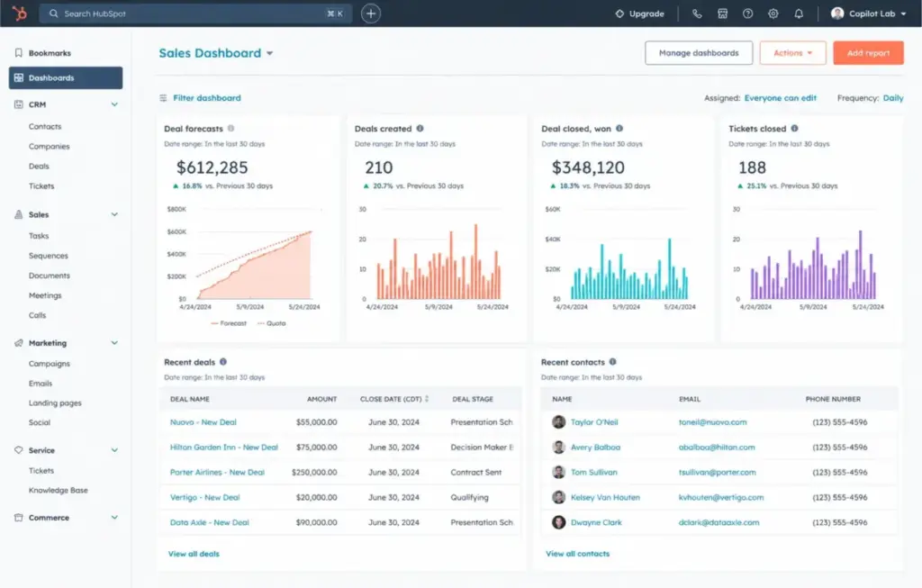Click Filter dashboard
Viewport: 922px width, 588px height.
201,98
